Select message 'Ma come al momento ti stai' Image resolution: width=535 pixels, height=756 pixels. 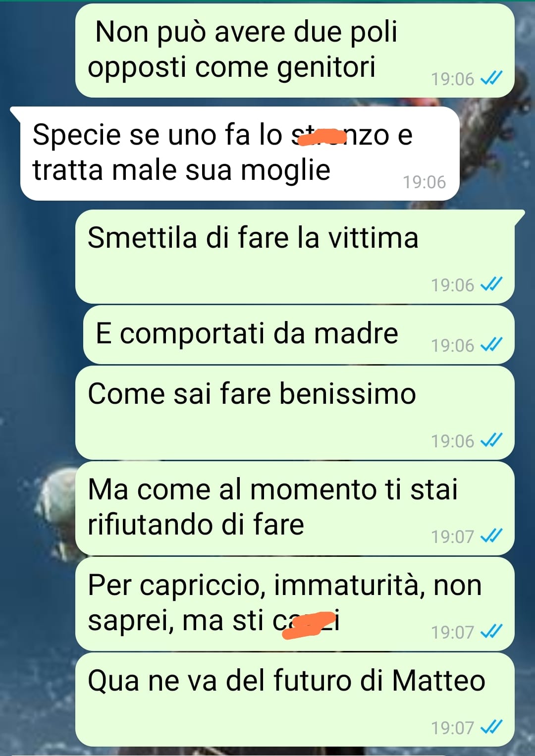coord(295,508)
